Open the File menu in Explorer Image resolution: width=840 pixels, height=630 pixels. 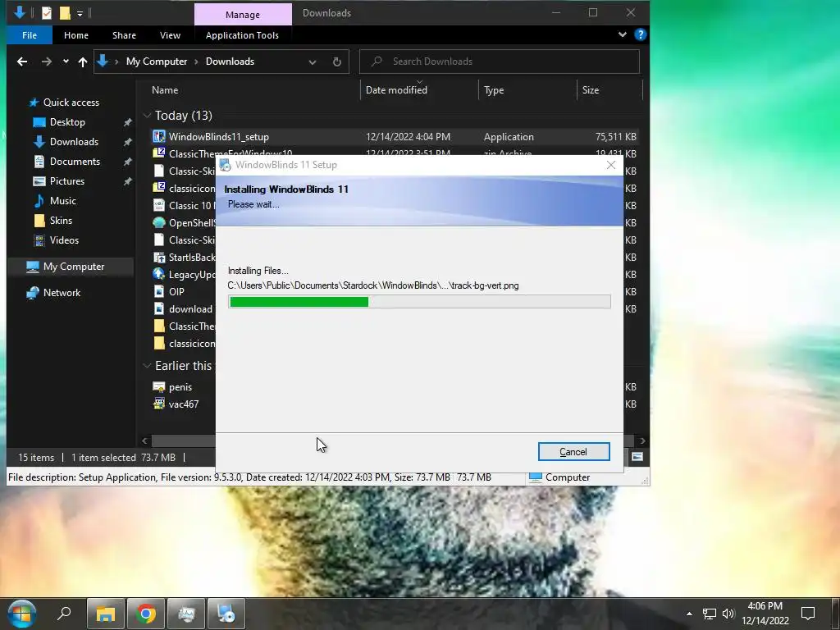click(30, 35)
